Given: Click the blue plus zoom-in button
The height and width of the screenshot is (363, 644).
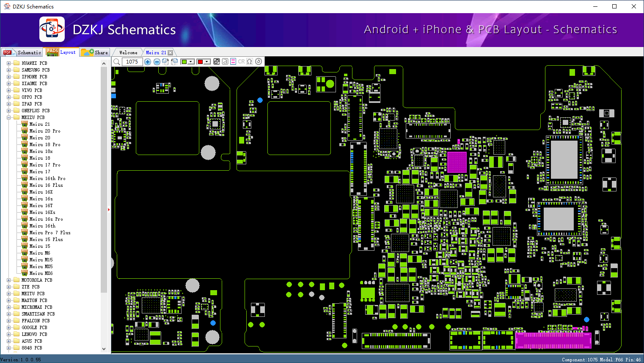Looking at the screenshot, I should tap(148, 62).
